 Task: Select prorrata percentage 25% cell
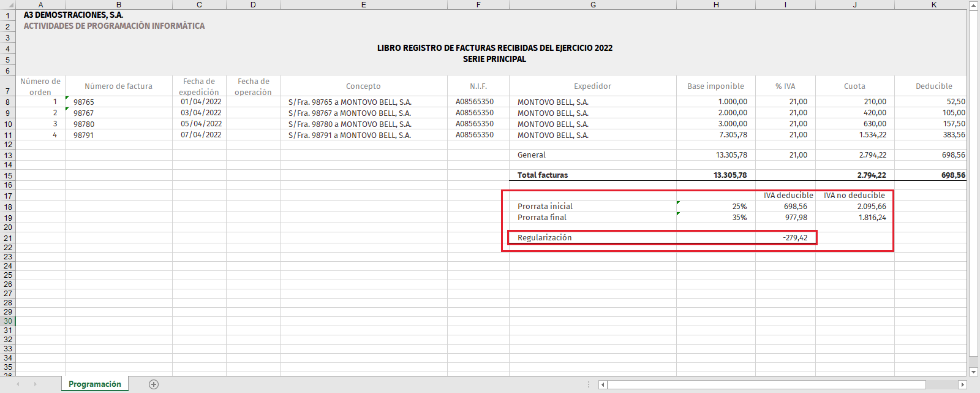(716, 207)
